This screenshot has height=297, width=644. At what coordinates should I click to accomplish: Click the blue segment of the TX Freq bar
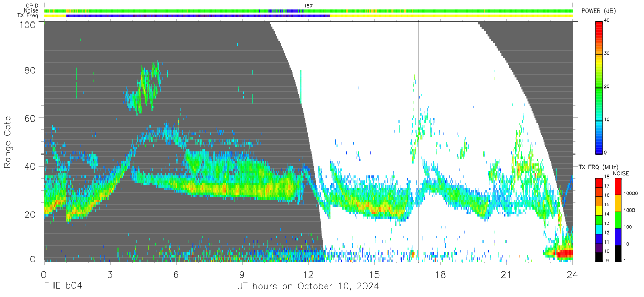pos(198,16)
